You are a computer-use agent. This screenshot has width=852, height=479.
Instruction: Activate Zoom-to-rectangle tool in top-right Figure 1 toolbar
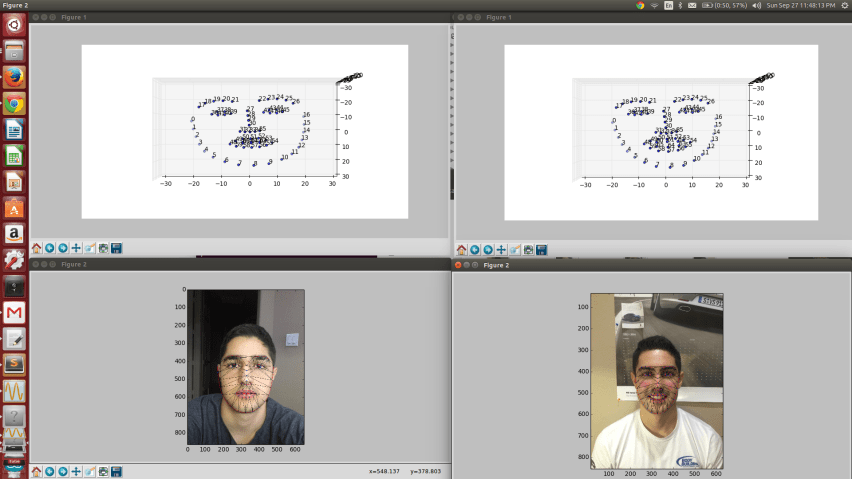point(514,250)
